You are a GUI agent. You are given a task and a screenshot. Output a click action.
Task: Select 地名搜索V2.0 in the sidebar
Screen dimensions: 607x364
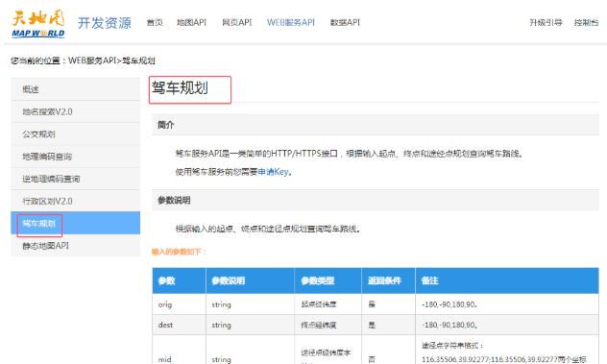[76, 112]
